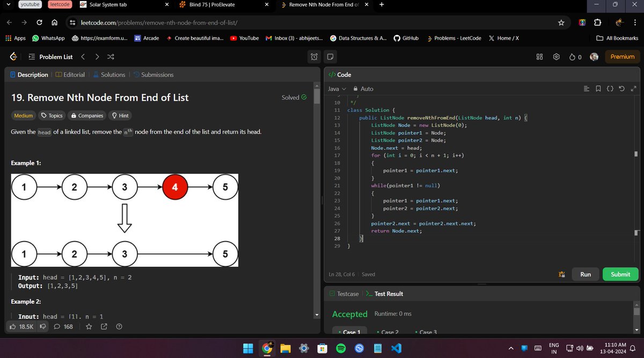Click the streak flame counter
Viewport: 644px width, 358px height.
[x=575, y=56]
